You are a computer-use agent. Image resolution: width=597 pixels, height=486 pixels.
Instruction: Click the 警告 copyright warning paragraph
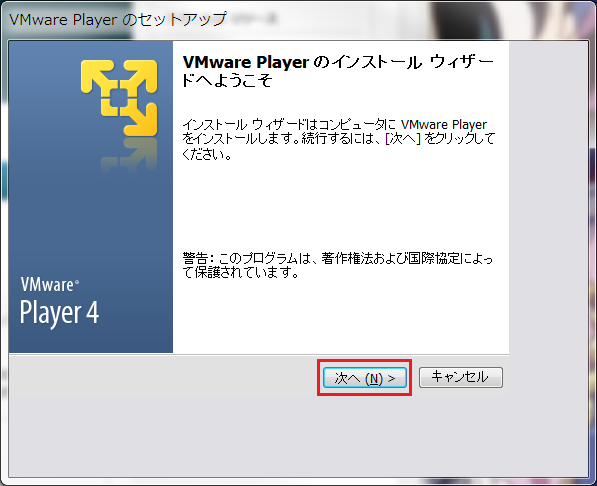coord(337,265)
